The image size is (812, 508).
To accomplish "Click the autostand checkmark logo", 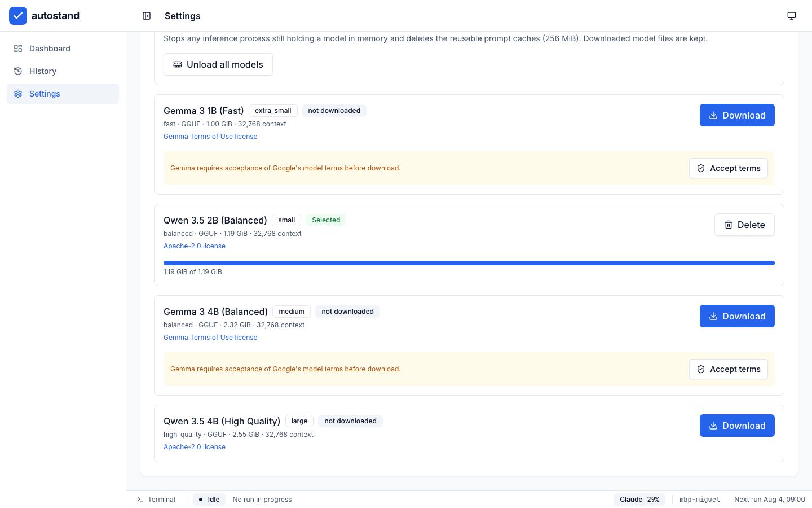I will pos(18,16).
